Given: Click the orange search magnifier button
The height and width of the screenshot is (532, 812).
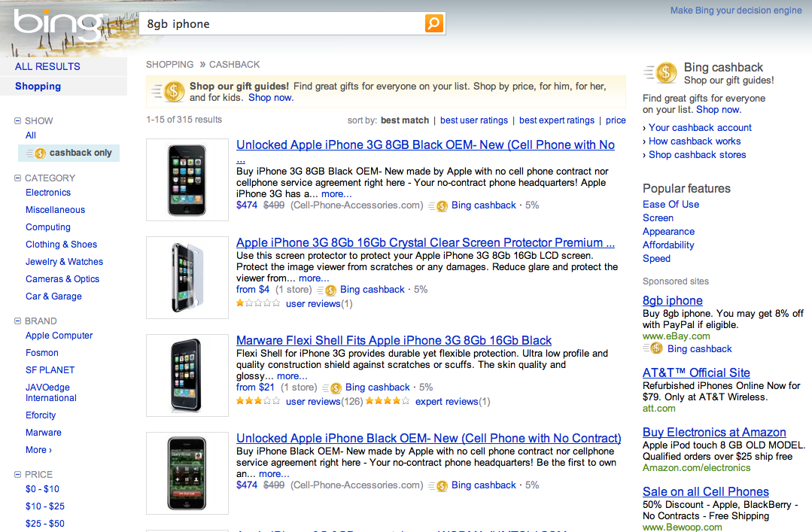Looking at the screenshot, I should (x=434, y=23).
